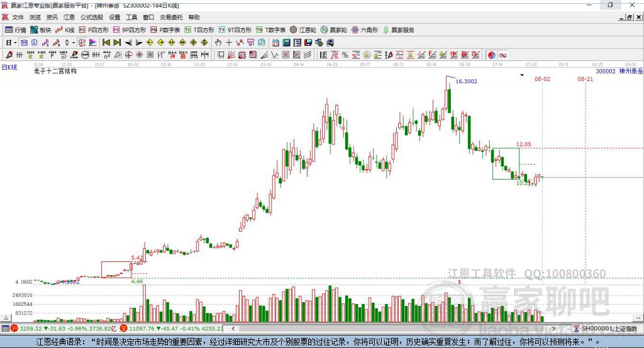The height and width of the screenshot is (348, 644).
Task: Toggle the colorful flag chart icon
Action: pyautogui.click(x=93, y=43)
